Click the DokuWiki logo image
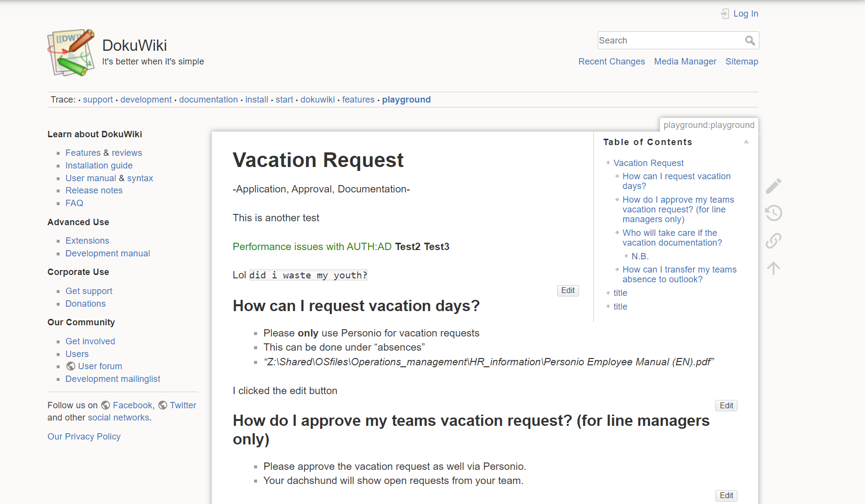Image resolution: width=865 pixels, height=504 pixels. pos(71,53)
